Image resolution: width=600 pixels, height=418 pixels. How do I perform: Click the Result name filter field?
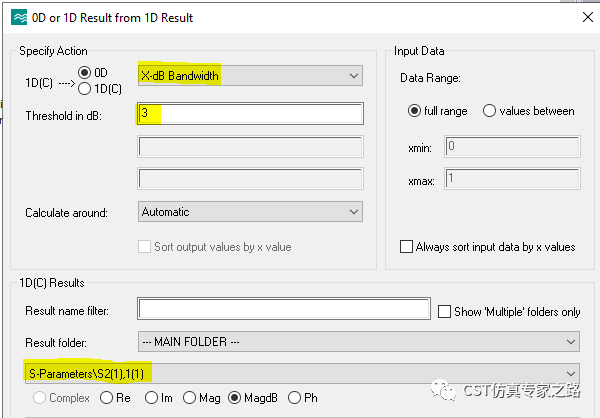(x=284, y=309)
